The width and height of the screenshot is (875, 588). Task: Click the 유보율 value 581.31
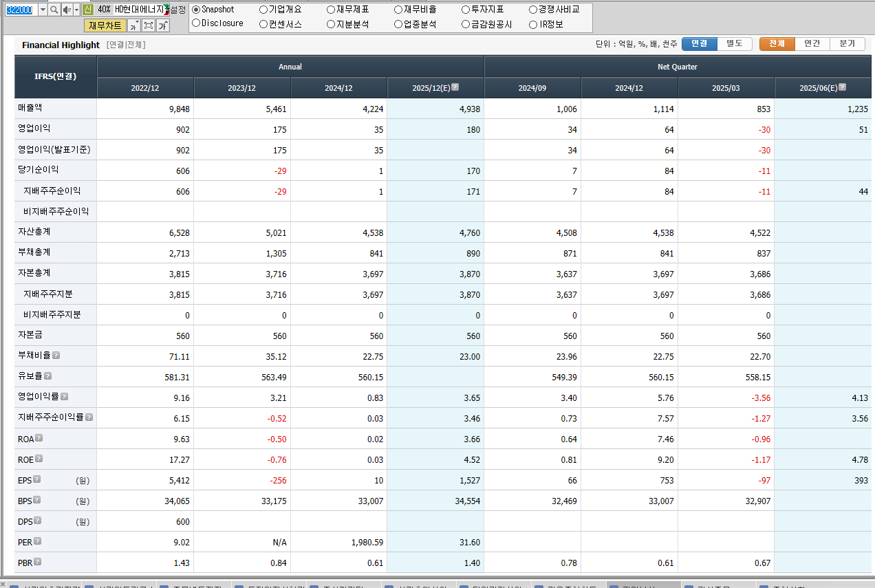pos(177,377)
